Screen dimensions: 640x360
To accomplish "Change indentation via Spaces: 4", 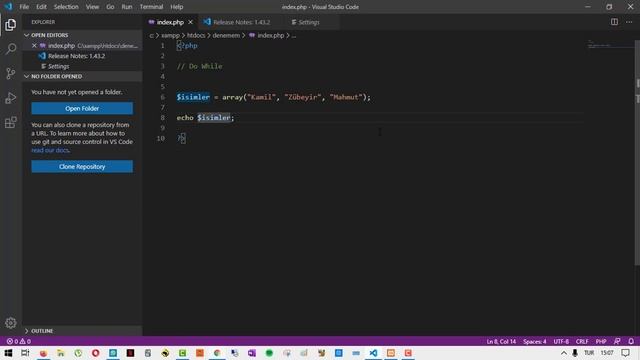I will [x=535, y=341].
